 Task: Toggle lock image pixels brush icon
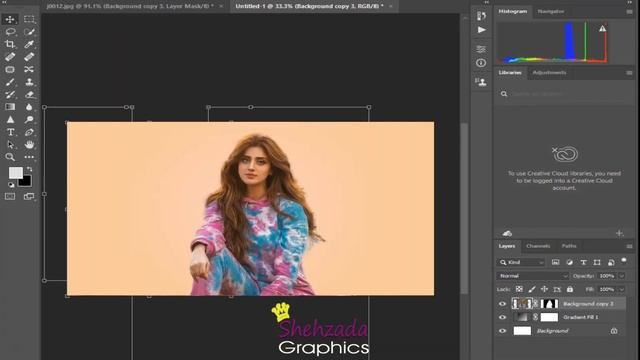click(x=531, y=289)
